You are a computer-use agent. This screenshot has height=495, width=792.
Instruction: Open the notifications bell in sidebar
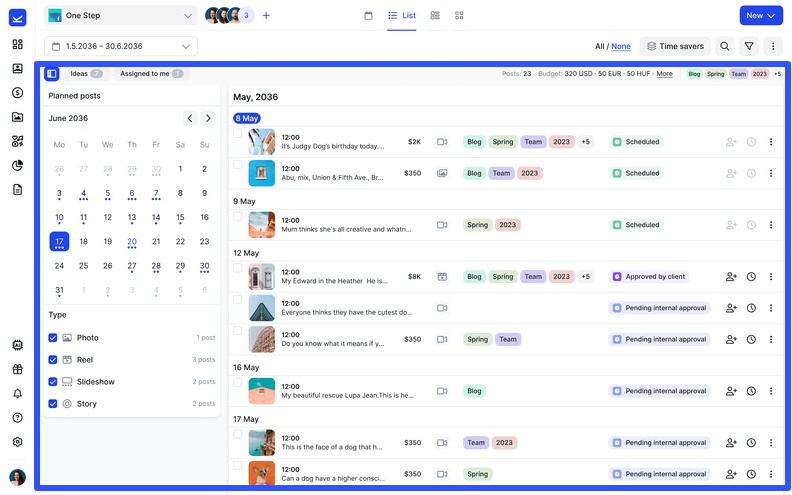17,393
